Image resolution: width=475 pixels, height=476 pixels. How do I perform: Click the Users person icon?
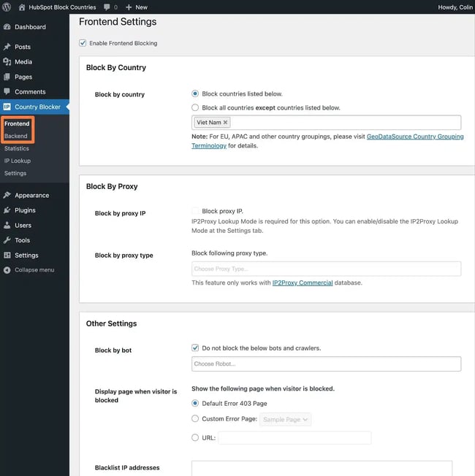(7, 226)
